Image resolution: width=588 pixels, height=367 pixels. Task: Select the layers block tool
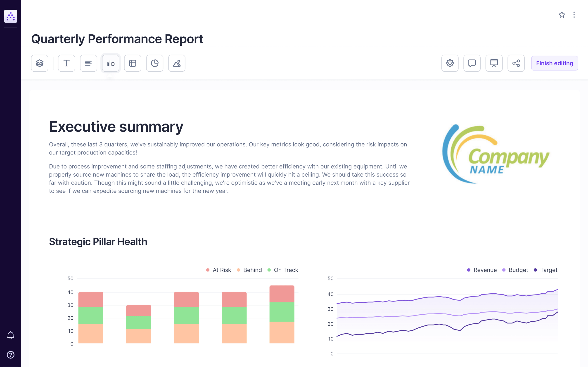(x=40, y=63)
